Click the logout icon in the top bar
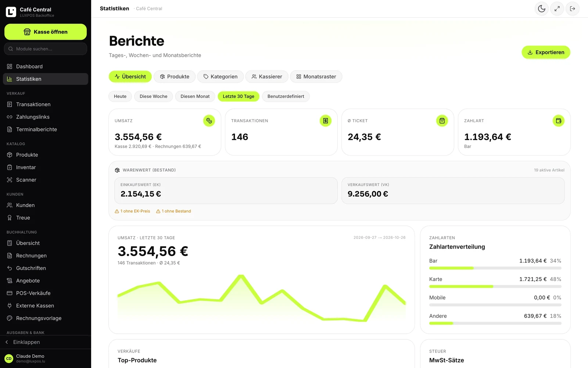This screenshot has width=588, height=368. [x=573, y=9]
